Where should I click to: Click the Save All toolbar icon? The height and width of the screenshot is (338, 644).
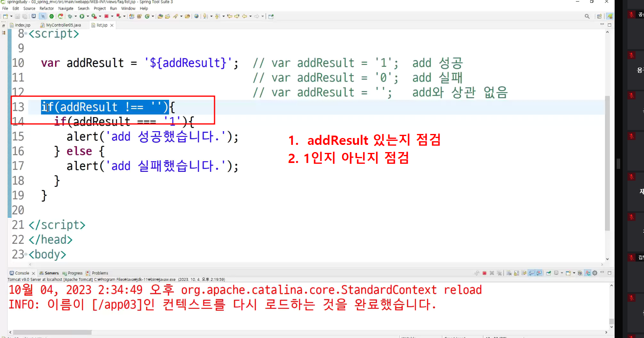(25, 16)
